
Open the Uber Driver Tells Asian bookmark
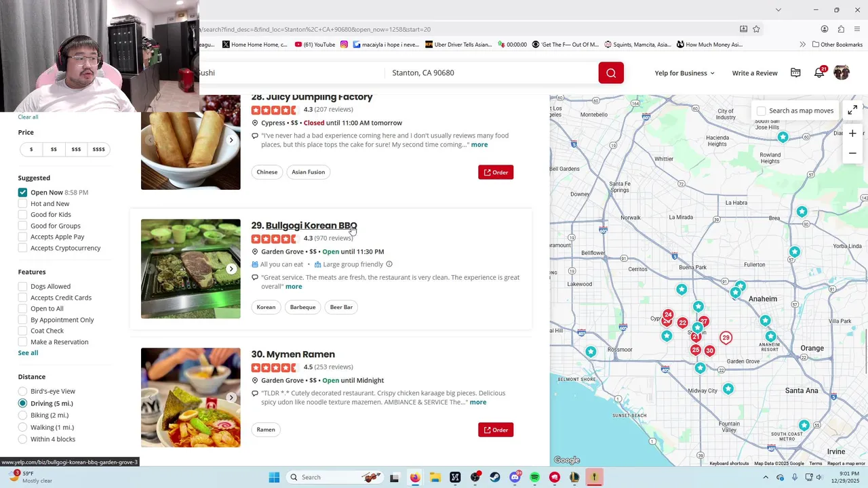pyautogui.click(x=458, y=45)
